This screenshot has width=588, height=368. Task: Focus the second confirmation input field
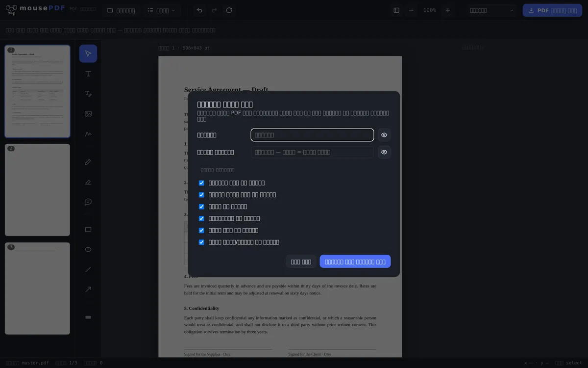[312, 152]
